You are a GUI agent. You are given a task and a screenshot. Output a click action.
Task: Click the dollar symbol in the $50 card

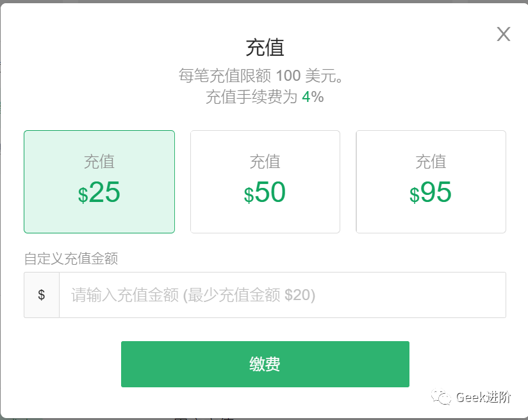249,196
